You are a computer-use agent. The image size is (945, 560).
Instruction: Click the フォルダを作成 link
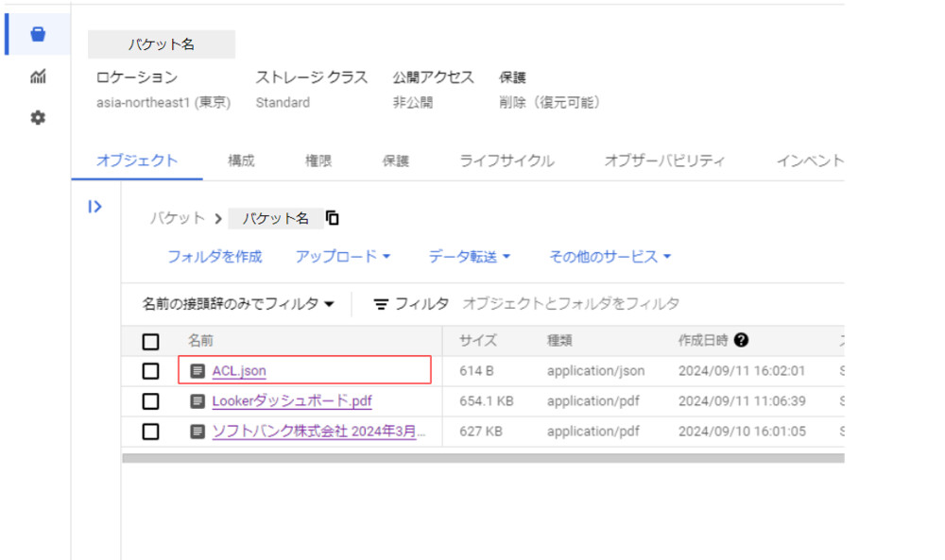pos(214,256)
